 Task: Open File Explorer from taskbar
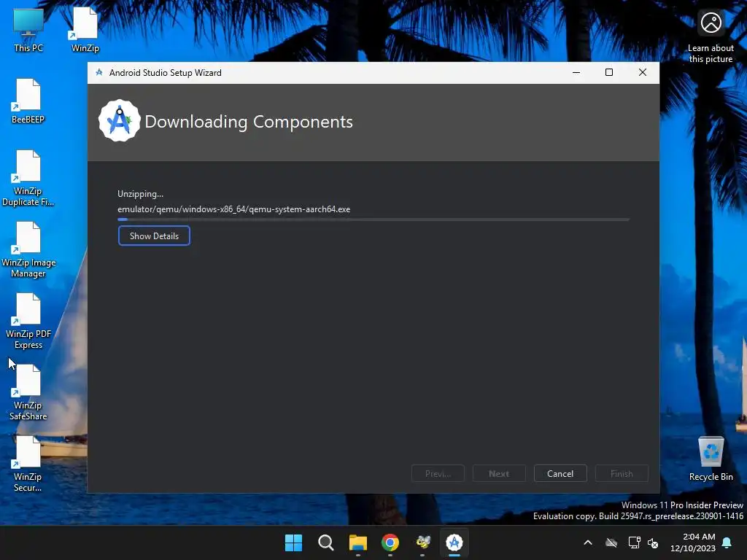point(357,542)
